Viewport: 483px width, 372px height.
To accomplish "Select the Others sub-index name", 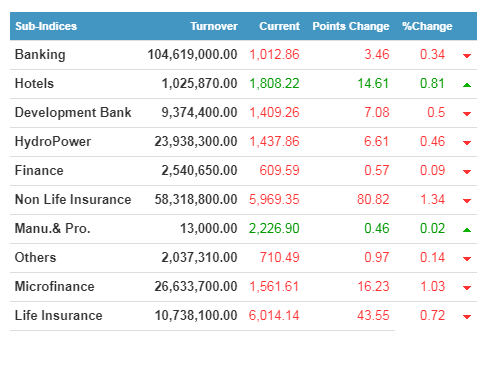I will (35, 257).
